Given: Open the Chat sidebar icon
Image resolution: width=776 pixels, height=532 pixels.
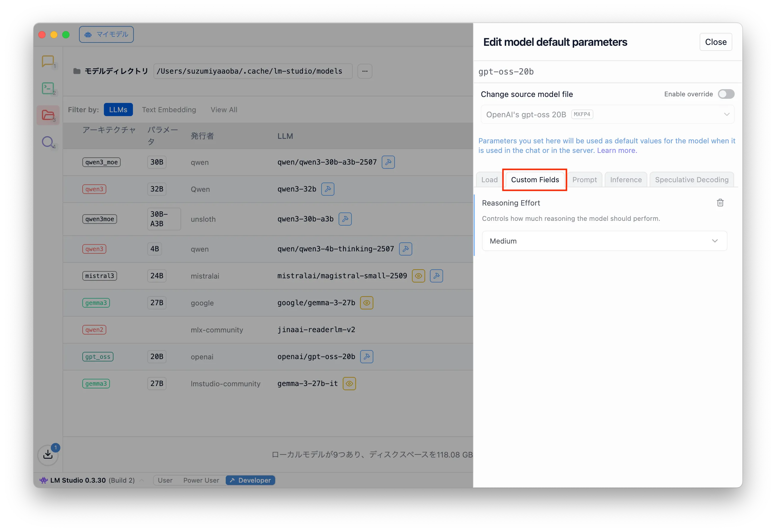Looking at the screenshot, I should coord(48,61).
